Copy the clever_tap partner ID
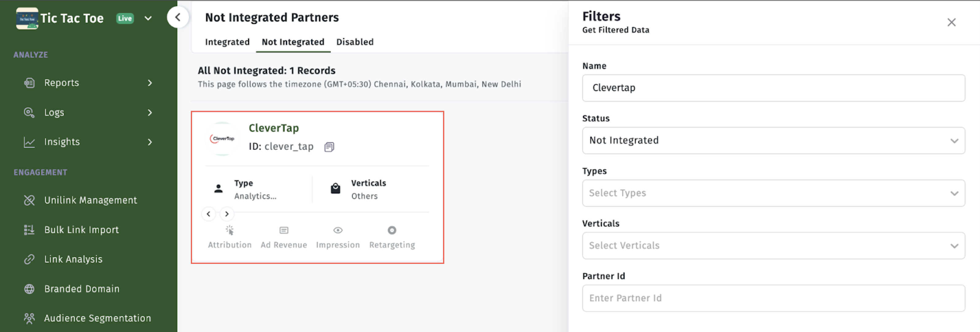This screenshot has width=980, height=332. [330, 147]
